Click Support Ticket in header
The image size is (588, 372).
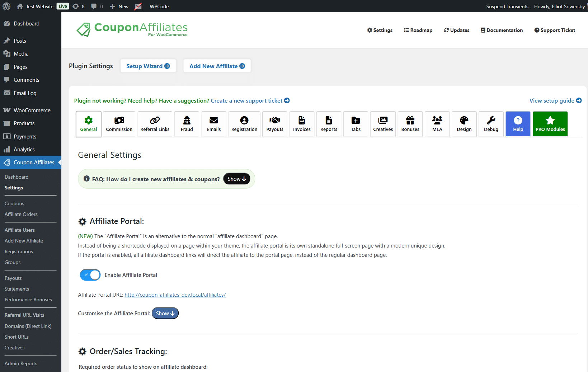tap(555, 30)
